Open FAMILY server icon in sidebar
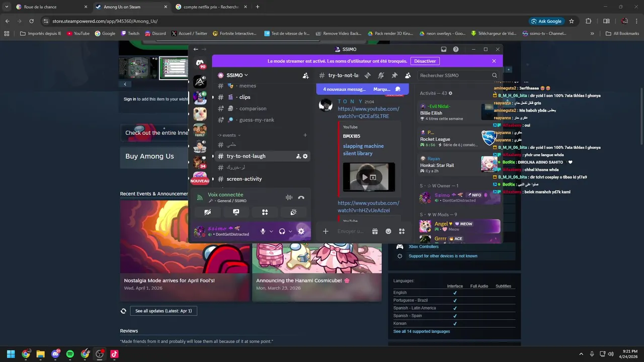644x362 pixels. click(200, 130)
